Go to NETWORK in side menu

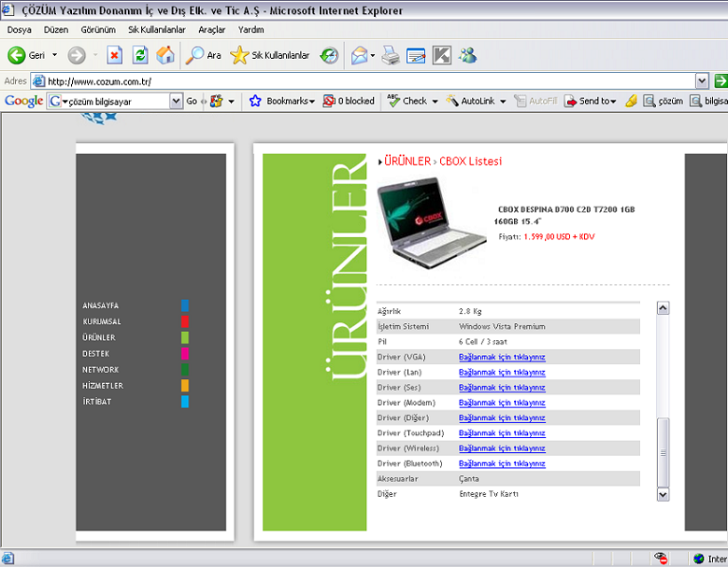100,370
